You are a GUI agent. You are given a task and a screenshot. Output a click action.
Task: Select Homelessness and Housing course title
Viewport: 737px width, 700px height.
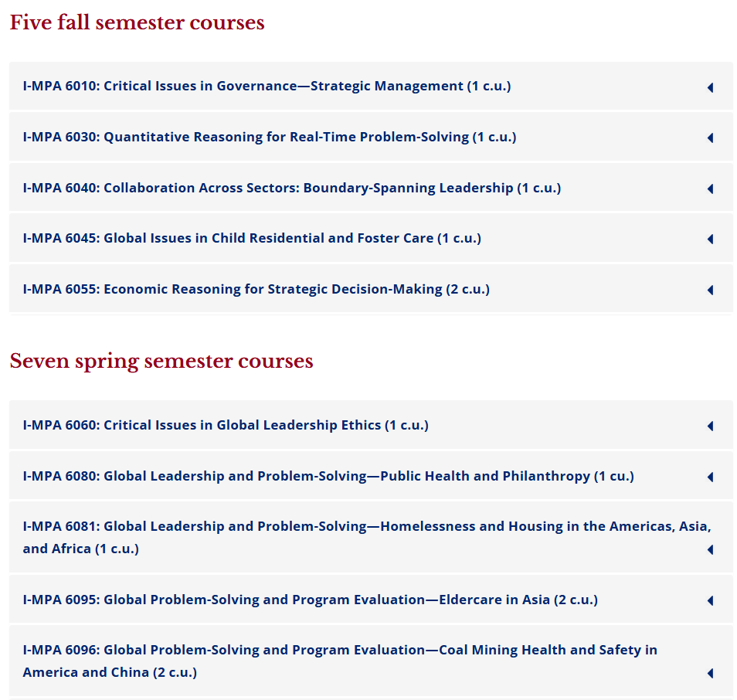(x=367, y=537)
